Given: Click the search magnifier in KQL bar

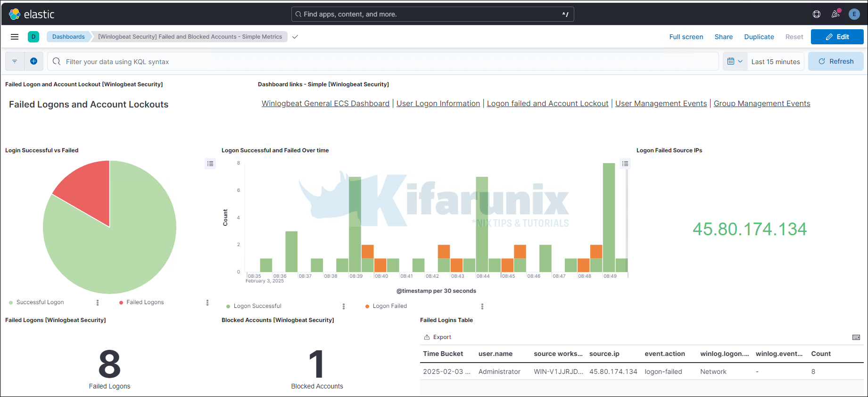Looking at the screenshot, I should 57,61.
